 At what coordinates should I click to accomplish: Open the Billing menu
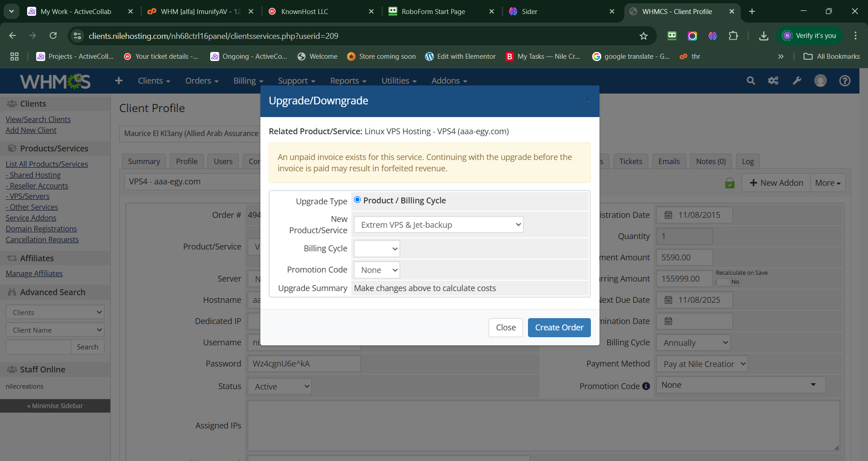tap(249, 80)
